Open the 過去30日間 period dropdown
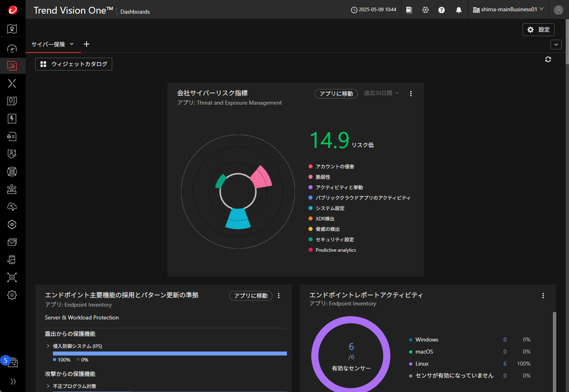Screen dimensions: 569x392 click(381, 93)
